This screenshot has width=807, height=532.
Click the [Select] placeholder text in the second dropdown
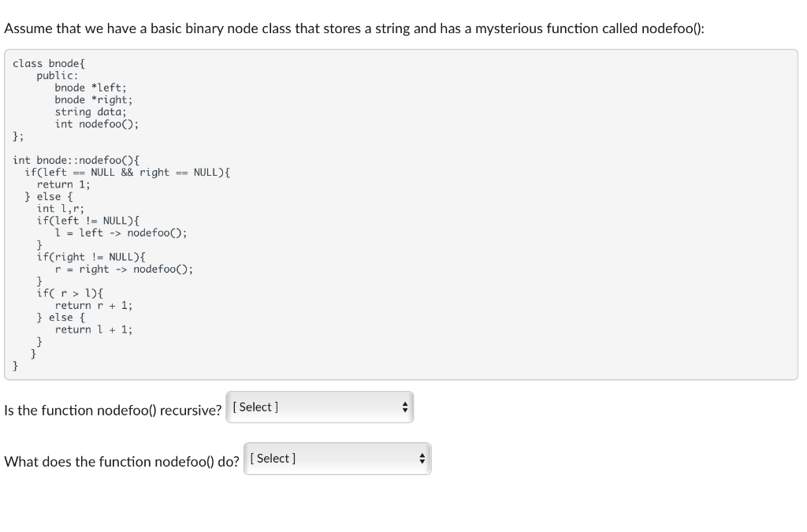[x=271, y=458]
